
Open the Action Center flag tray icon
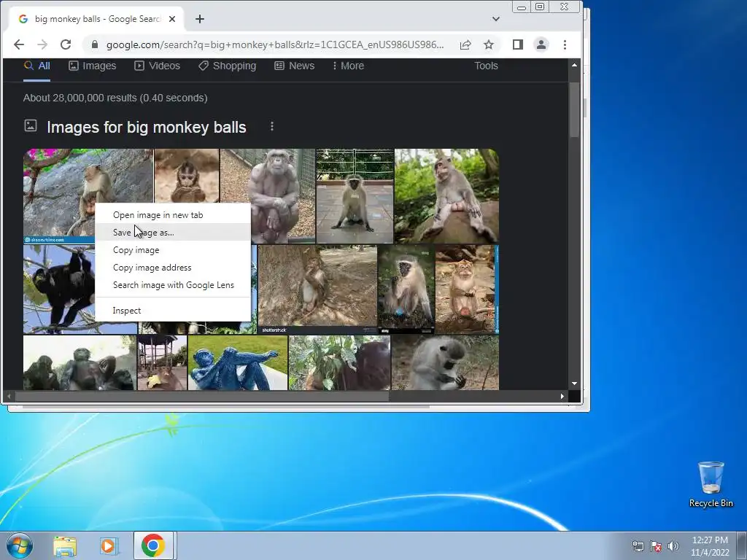(x=656, y=546)
